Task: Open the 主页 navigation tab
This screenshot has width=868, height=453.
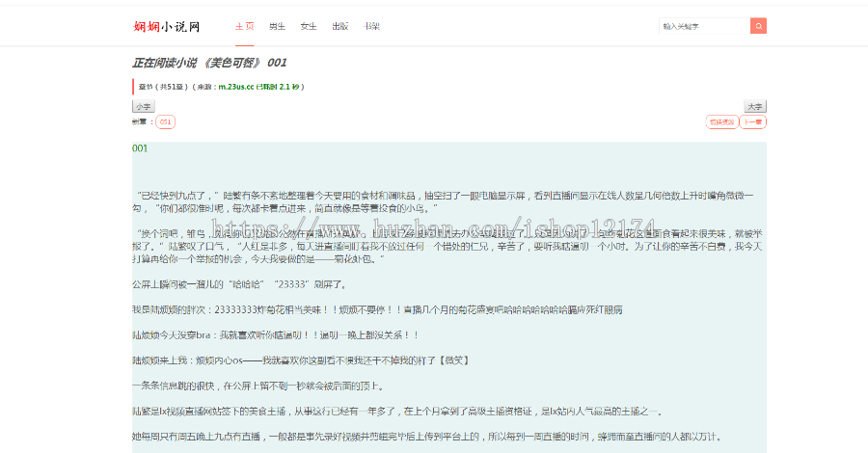Action: point(245,26)
